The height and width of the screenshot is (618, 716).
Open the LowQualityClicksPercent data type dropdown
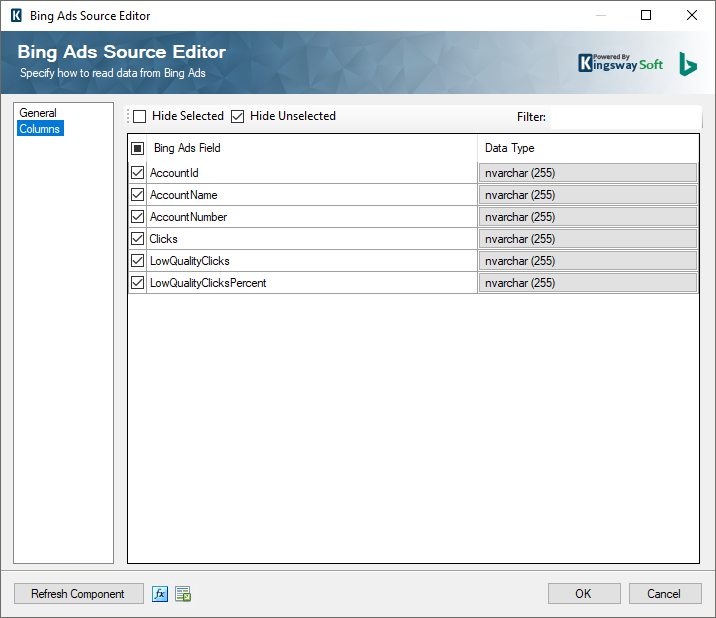(588, 283)
